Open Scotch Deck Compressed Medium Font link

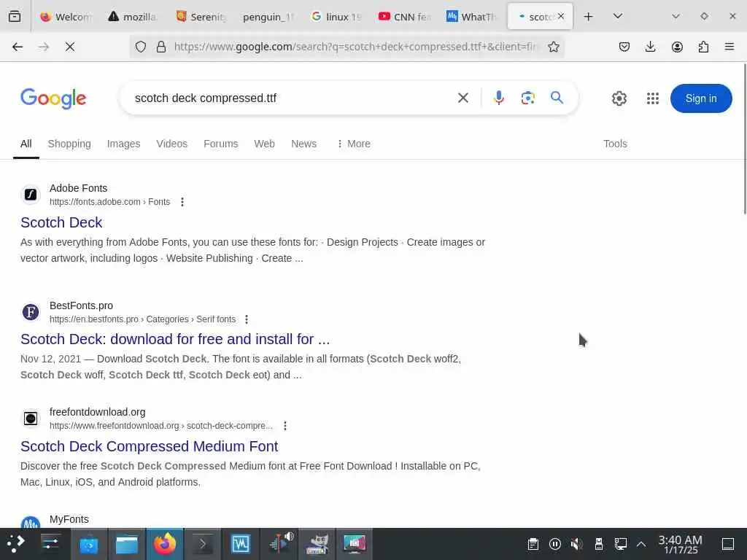[149, 446]
